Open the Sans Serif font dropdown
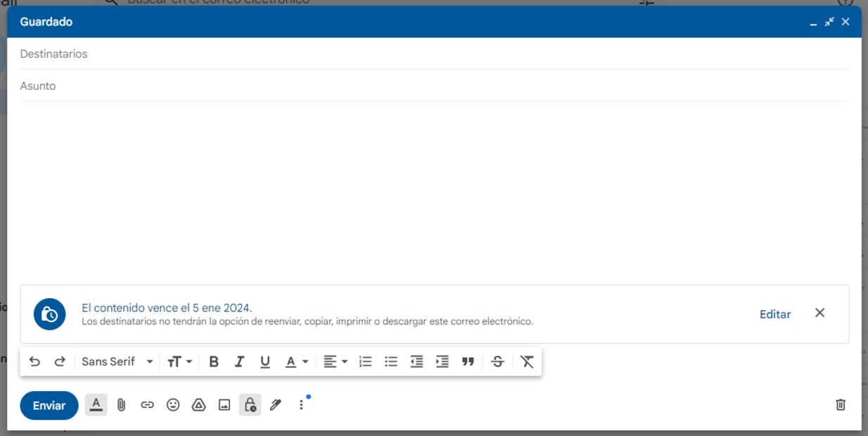 click(117, 361)
